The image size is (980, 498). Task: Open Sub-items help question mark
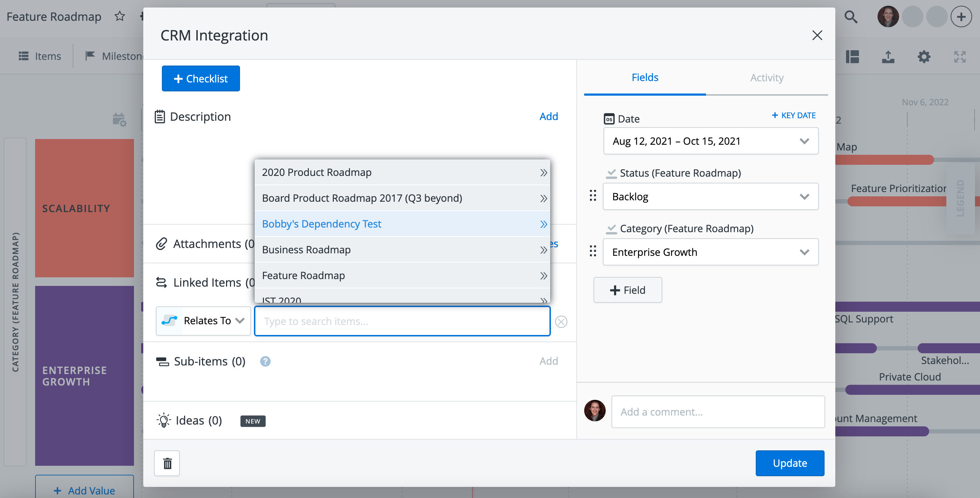[x=265, y=361]
